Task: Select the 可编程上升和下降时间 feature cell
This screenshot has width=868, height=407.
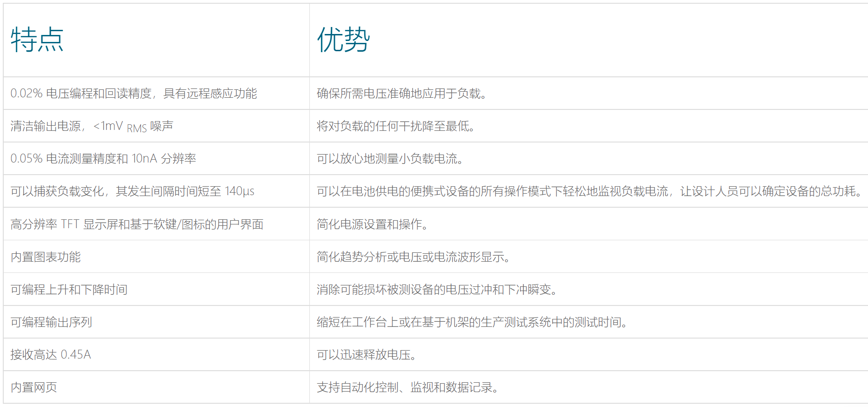Action: click(x=69, y=290)
